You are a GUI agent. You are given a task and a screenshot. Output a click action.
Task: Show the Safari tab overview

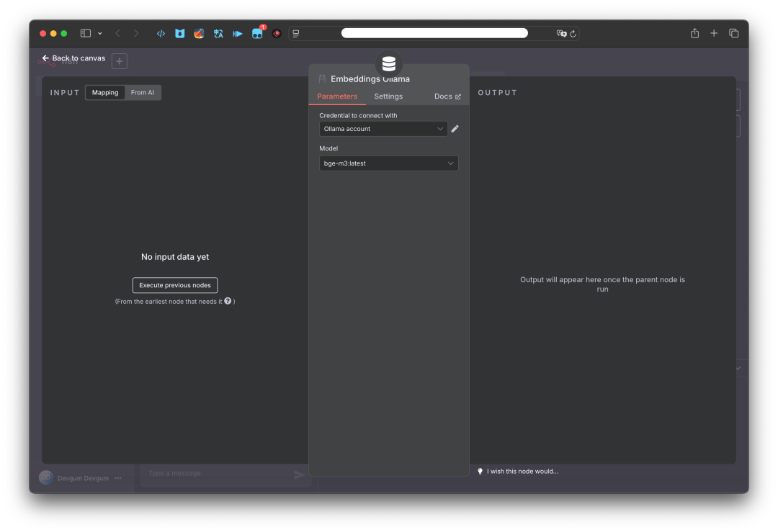pyautogui.click(x=733, y=33)
